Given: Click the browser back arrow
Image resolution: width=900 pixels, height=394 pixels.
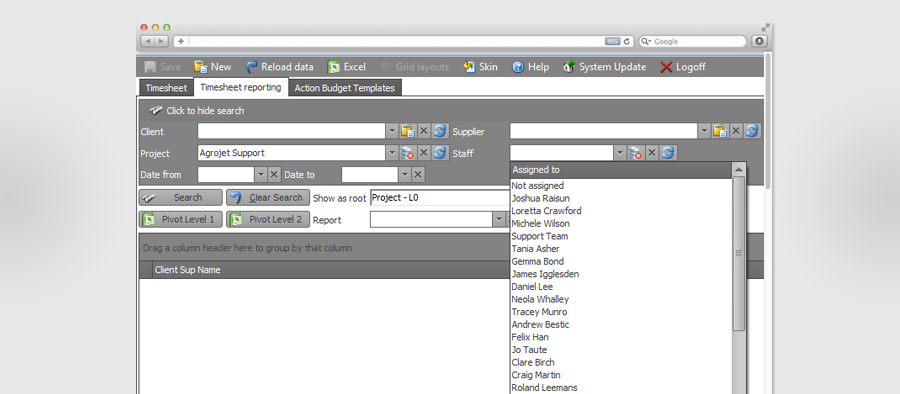Looking at the screenshot, I should point(148,41).
